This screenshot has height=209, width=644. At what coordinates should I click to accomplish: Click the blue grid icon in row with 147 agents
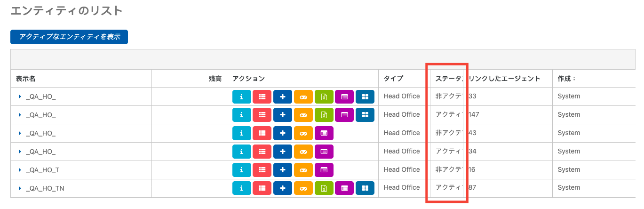click(x=365, y=114)
